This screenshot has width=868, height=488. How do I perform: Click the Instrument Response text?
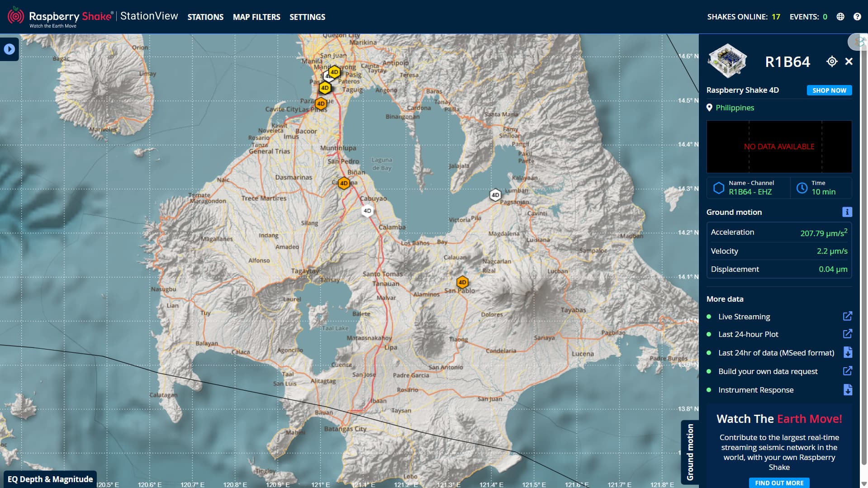coord(756,390)
